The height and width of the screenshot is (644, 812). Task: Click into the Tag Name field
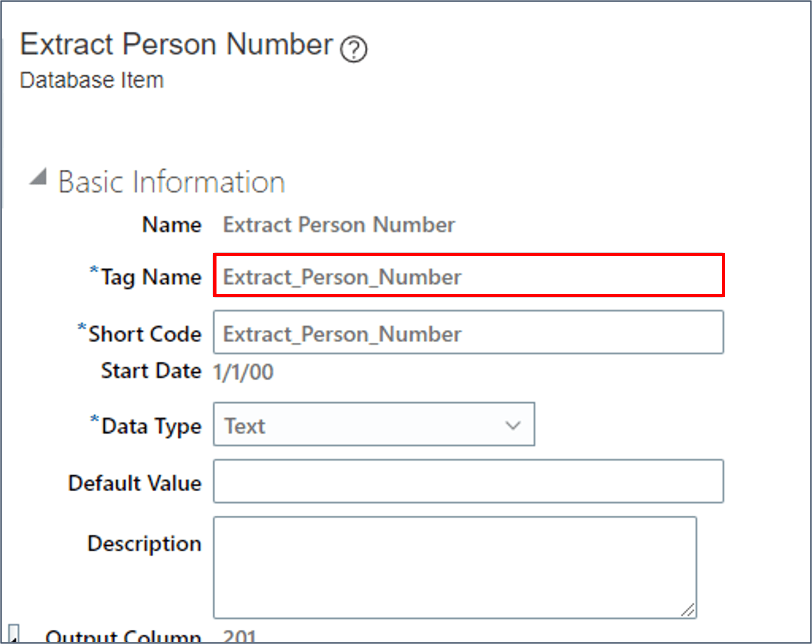coord(469,275)
